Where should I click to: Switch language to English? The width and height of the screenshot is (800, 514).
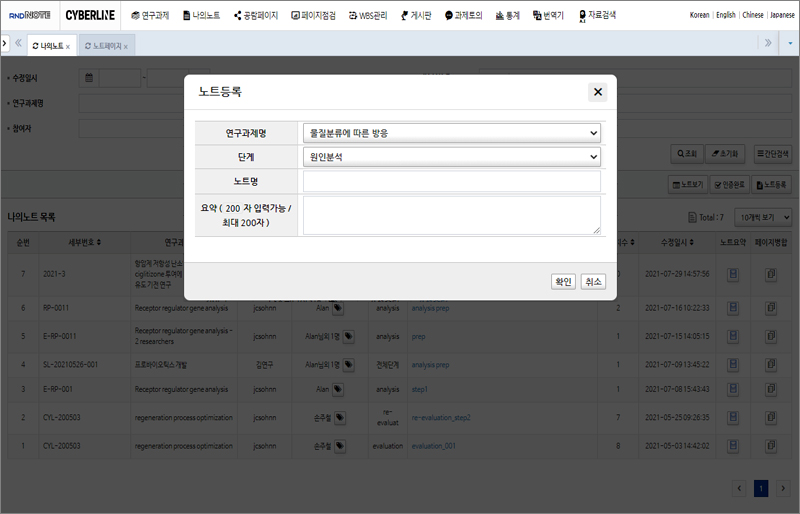(726, 16)
